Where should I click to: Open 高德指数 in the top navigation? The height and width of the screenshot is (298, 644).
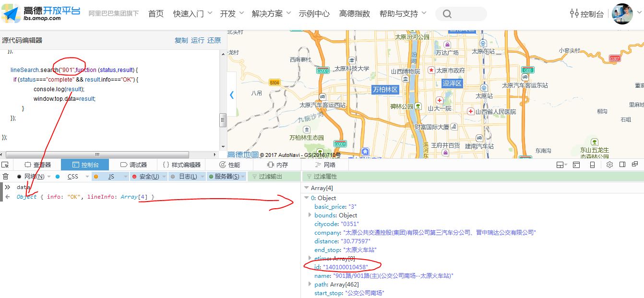coord(355,13)
